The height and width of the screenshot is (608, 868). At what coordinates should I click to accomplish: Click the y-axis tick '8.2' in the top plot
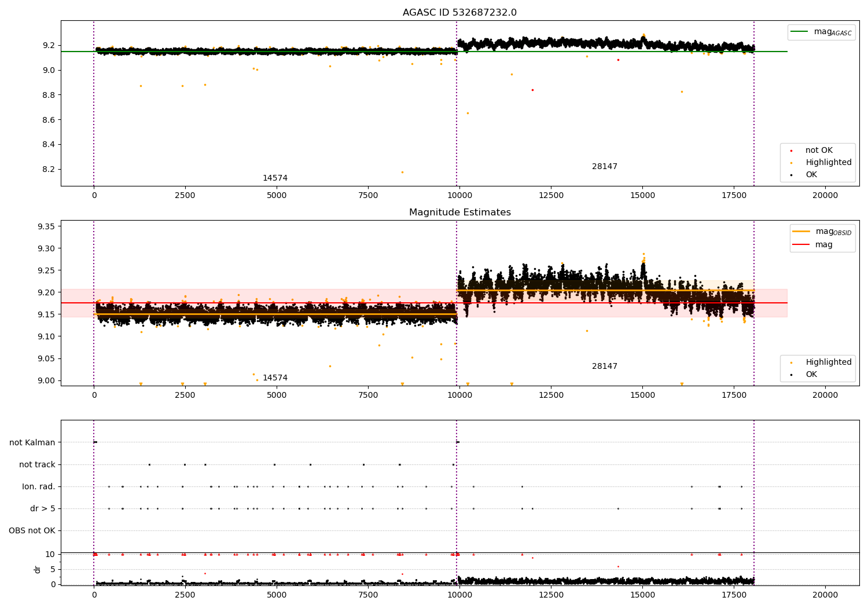click(x=49, y=170)
